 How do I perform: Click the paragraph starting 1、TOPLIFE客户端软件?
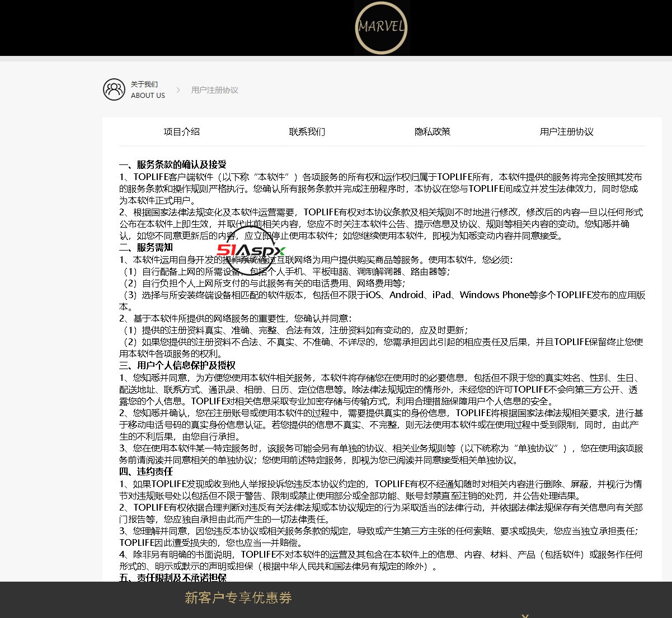tap(381, 188)
